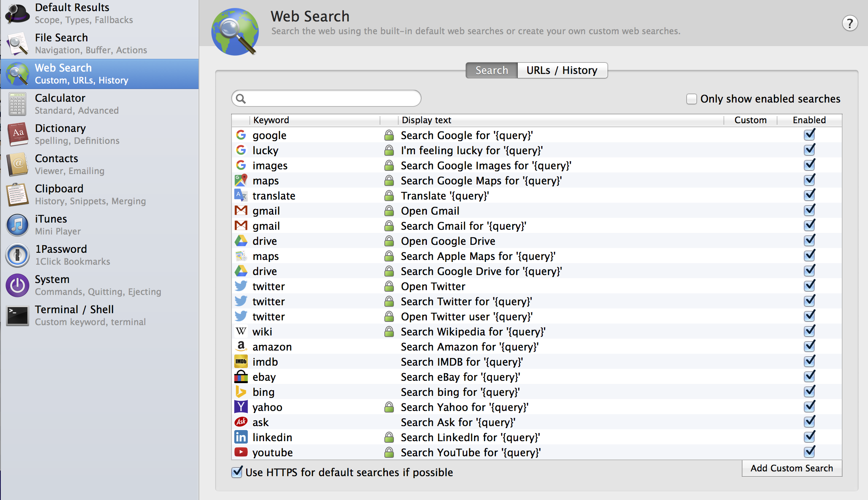
Task: Click the File Search magnifier icon
Action: [17, 44]
